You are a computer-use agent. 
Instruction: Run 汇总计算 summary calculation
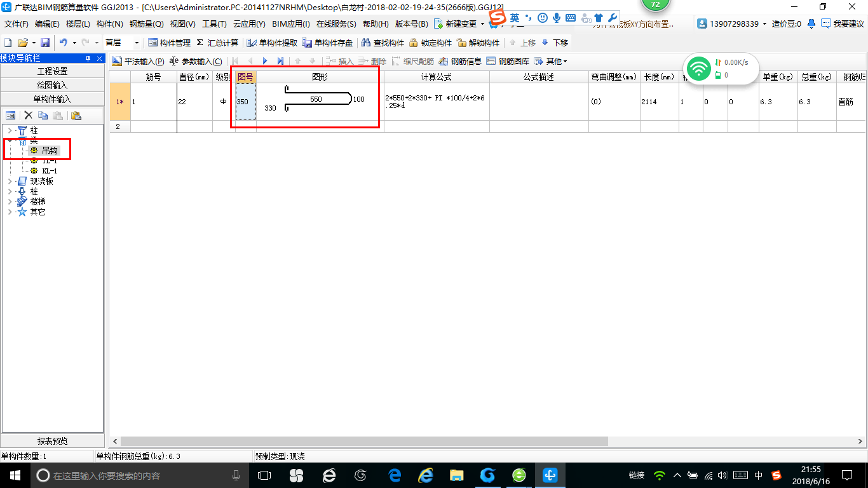pyautogui.click(x=217, y=43)
